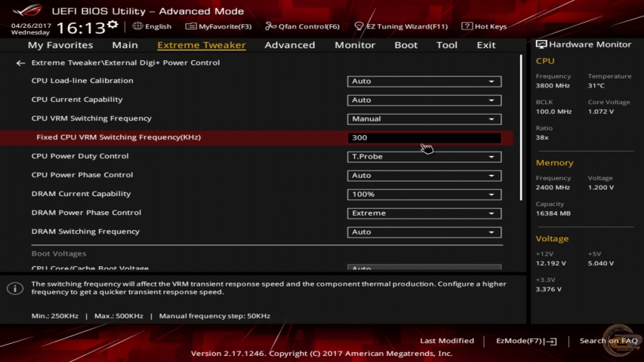Open the CPU Current Capability dropdown
The width and height of the screenshot is (644, 362).
(x=424, y=100)
